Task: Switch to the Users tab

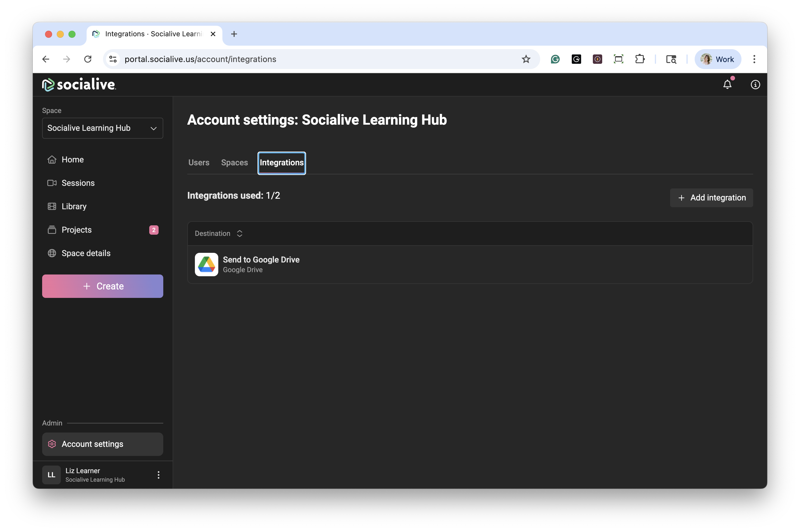Action: pos(199,162)
